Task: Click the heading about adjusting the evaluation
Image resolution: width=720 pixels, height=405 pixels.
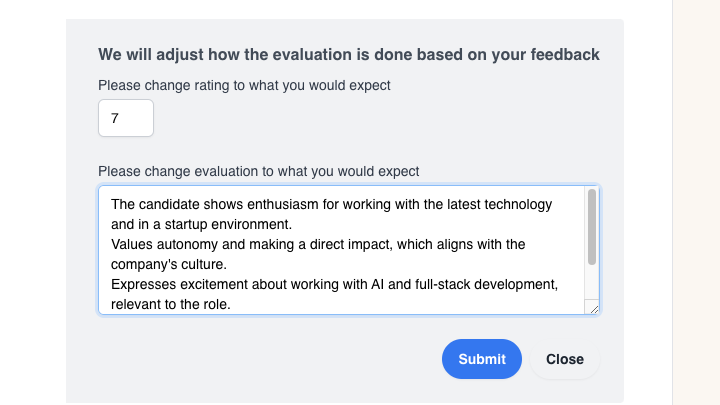Action: point(349,54)
